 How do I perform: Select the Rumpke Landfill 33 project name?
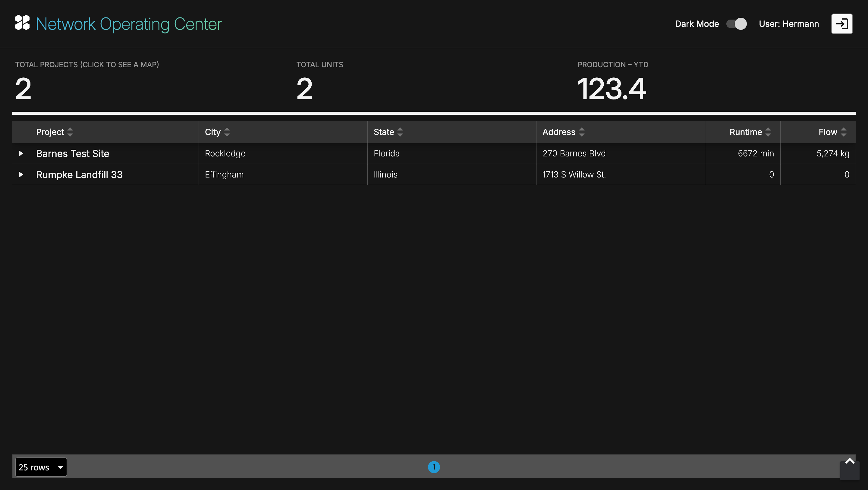click(x=79, y=174)
